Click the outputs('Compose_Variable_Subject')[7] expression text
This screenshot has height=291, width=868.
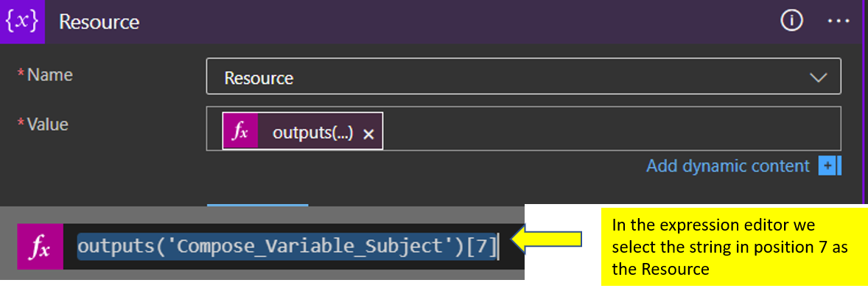287,248
